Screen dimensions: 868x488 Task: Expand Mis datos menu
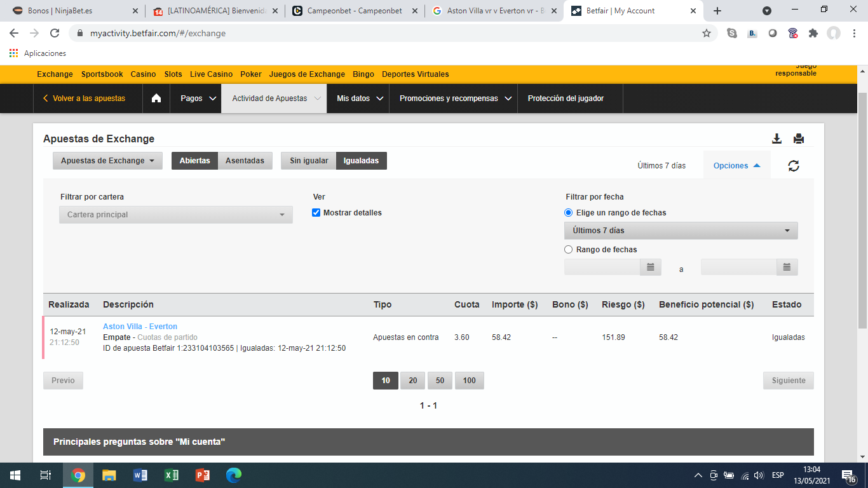[359, 98]
